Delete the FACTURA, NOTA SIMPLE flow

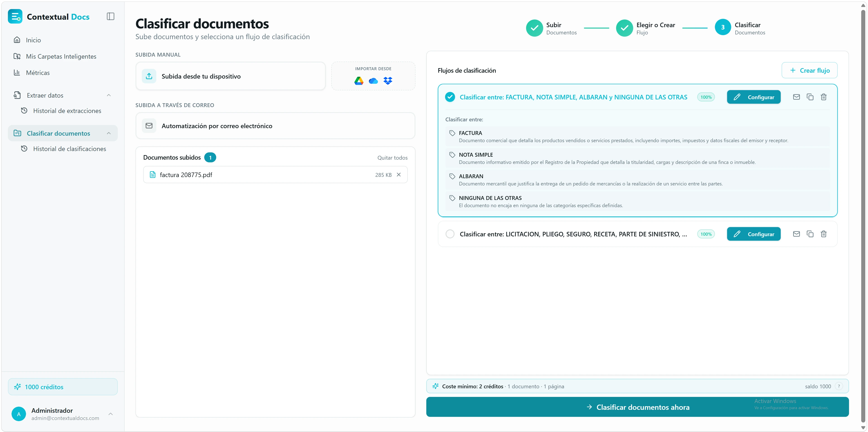824,97
